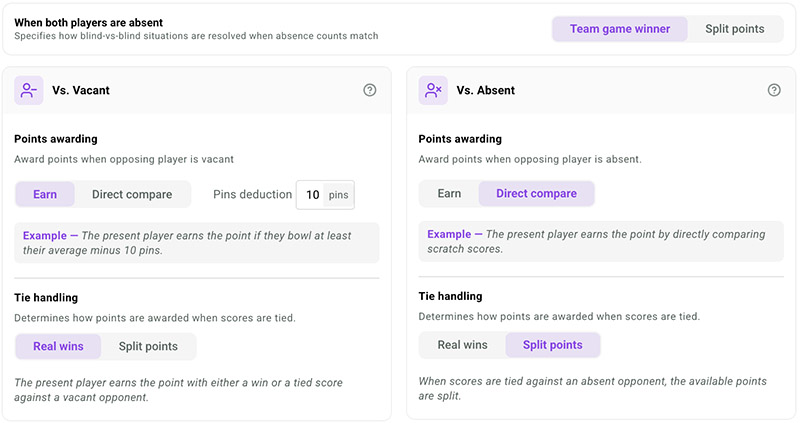
Task: Set Vs. Absent tie handling to Split points
Action: tap(553, 345)
